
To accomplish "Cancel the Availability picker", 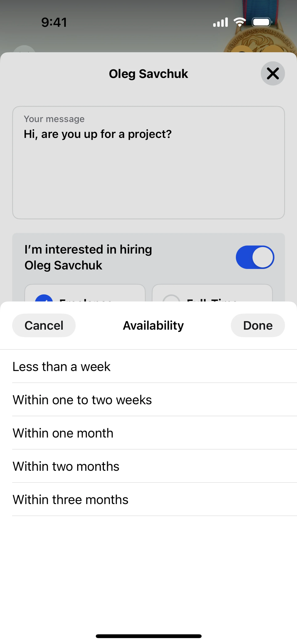I will [x=44, y=326].
